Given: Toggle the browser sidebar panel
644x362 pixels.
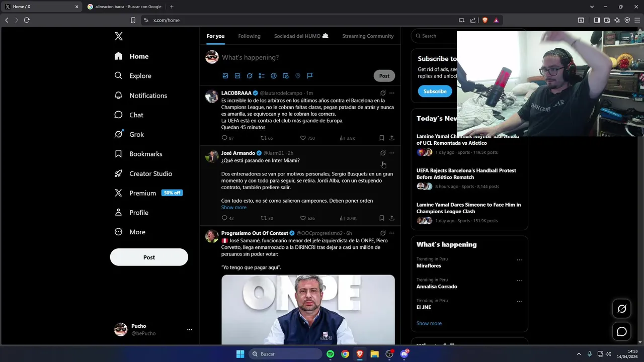Looking at the screenshot, I should [x=597, y=20].
